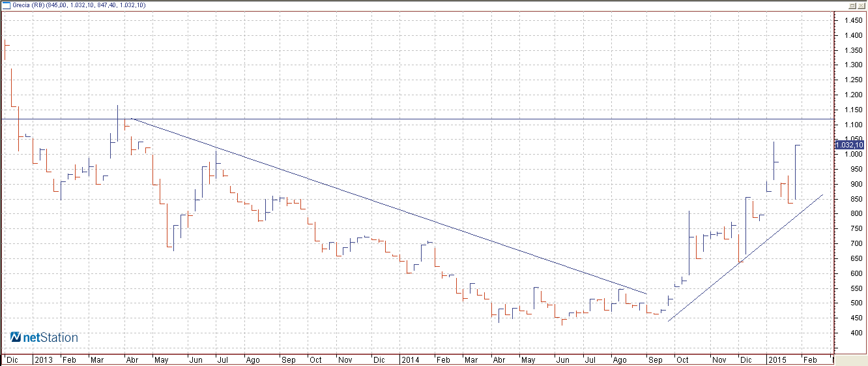Click the 2015 year label on time axis
The width and height of the screenshot is (868, 366).
point(777,360)
